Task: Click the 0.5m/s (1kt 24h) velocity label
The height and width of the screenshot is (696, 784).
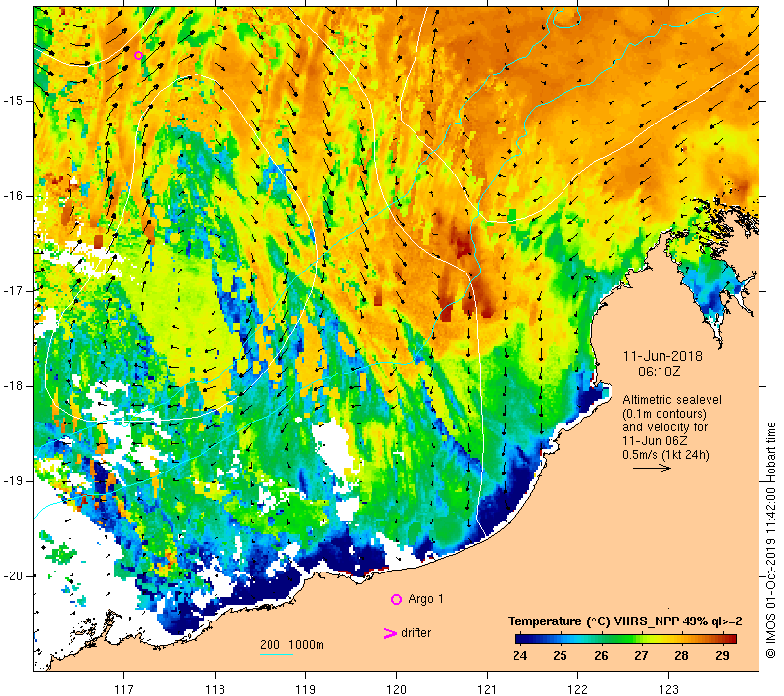Action: (x=665, y=455)
